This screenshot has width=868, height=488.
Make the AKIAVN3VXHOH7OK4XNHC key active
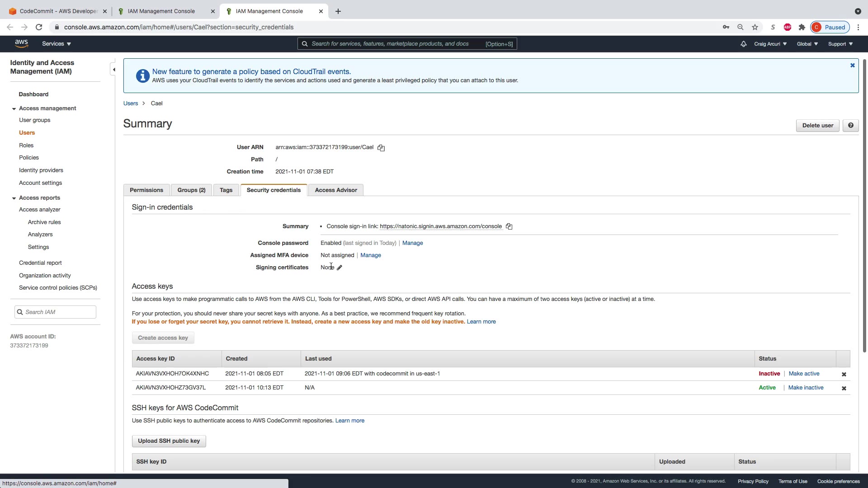coord(804,374)
